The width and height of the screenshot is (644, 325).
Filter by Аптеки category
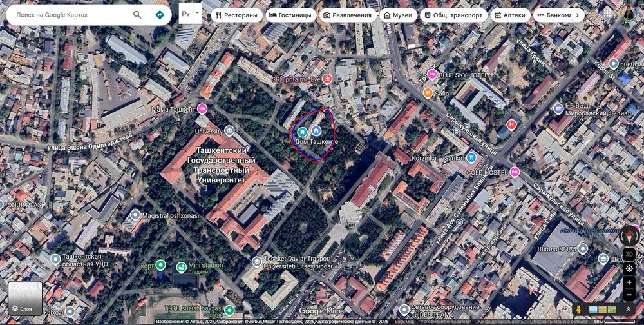pos(509,15)
